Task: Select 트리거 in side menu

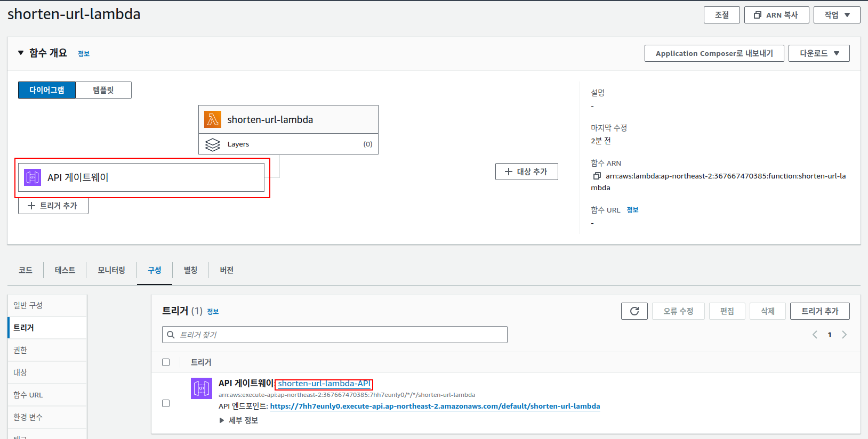Action: click(x=47, y=328)
